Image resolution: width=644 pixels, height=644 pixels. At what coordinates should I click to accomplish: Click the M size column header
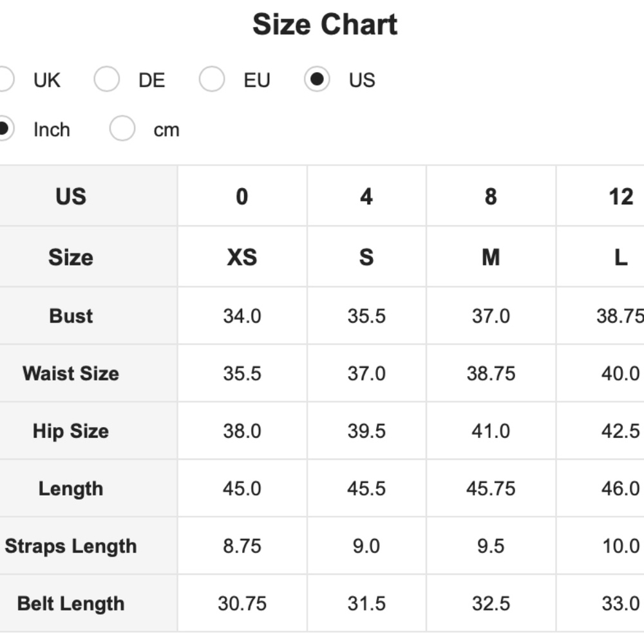coord(491,258)
